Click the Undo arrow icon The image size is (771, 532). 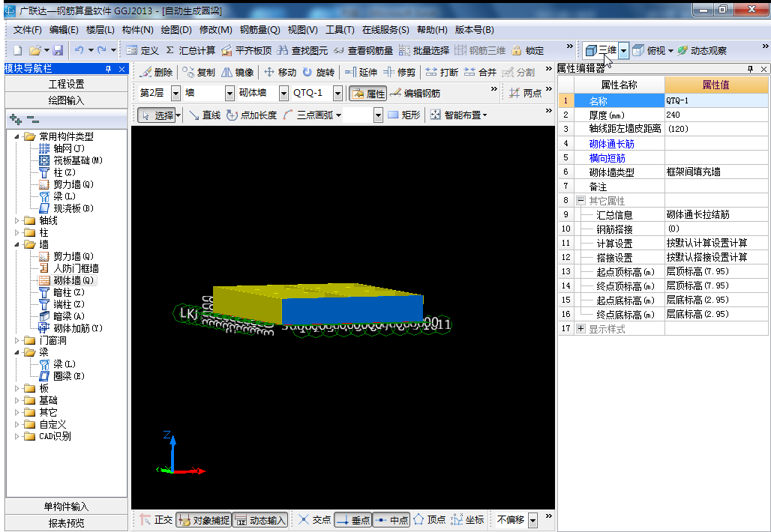point(79,50)
